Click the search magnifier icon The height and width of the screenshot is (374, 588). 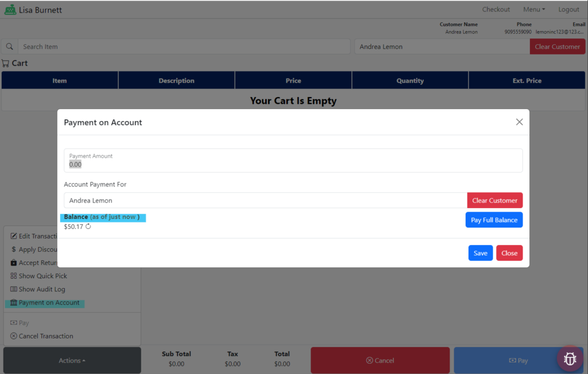[9, 46]
